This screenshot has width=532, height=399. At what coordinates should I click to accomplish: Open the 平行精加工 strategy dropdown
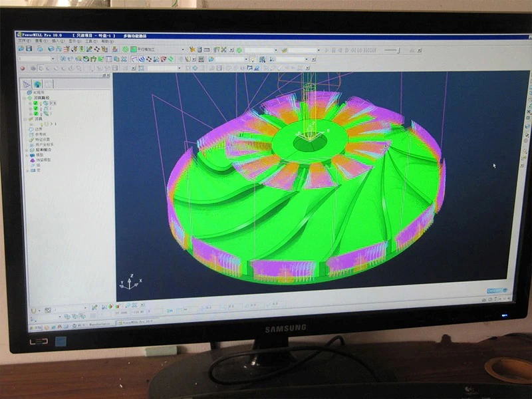(x=182, y=49)
